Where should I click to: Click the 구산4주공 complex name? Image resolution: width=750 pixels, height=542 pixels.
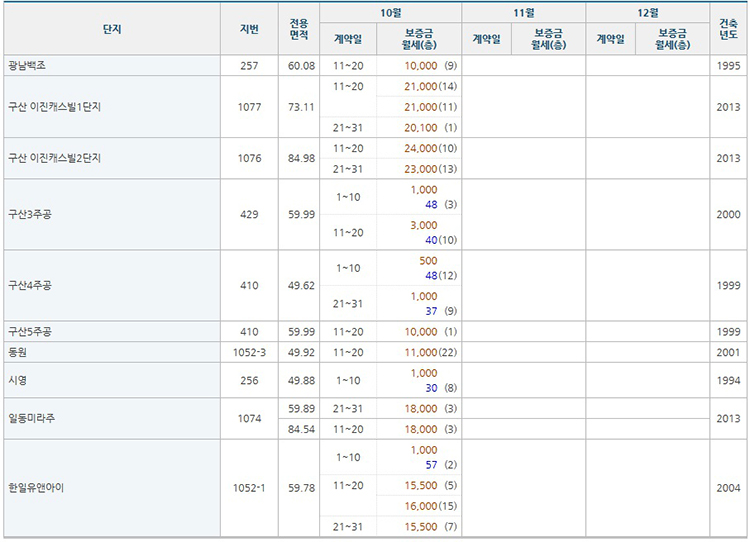pyautogui.click(x=30, y=286)
